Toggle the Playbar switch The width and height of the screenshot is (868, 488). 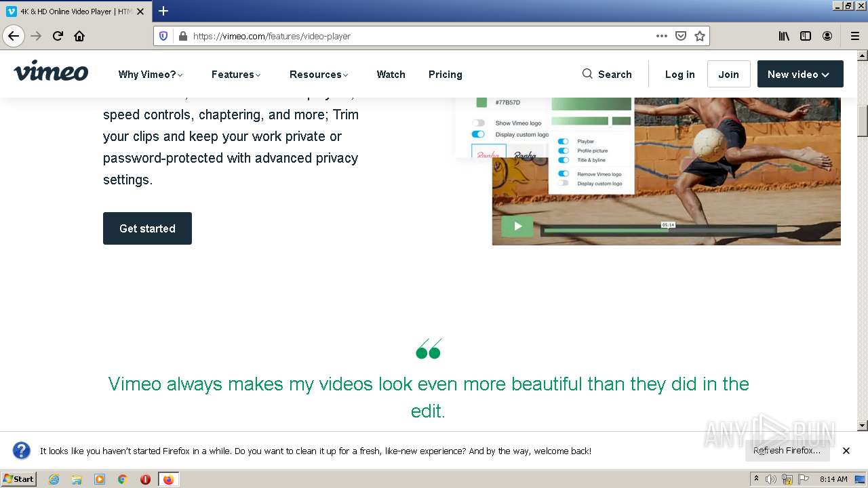click(563, 142)
